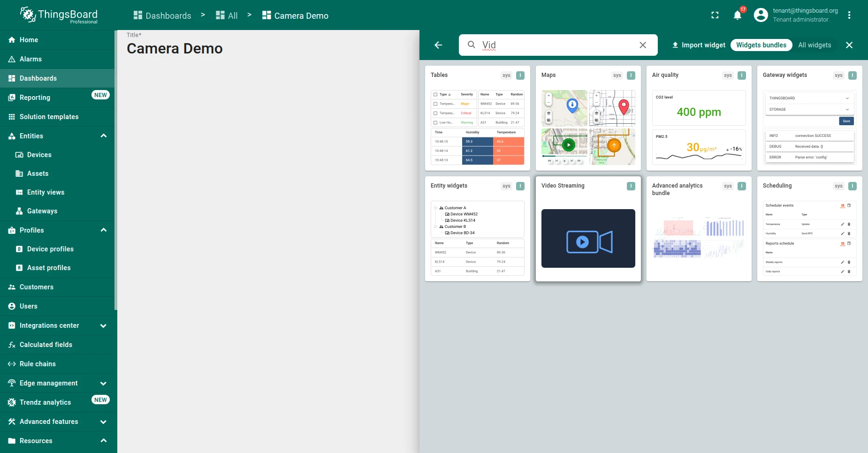Expand Edge management menu

pyautogui.click(x=104, y=383)
